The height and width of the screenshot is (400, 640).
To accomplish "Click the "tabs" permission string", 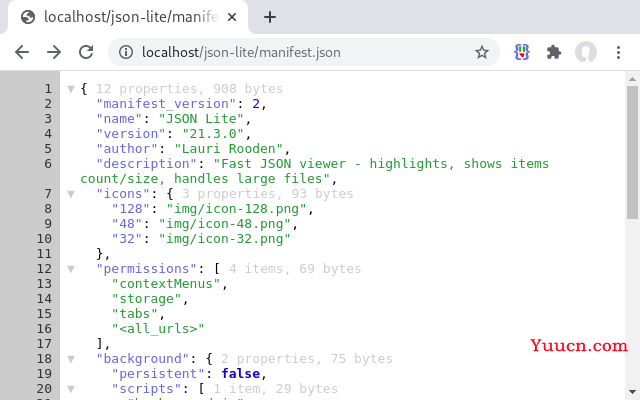I will tap(135, 314).
